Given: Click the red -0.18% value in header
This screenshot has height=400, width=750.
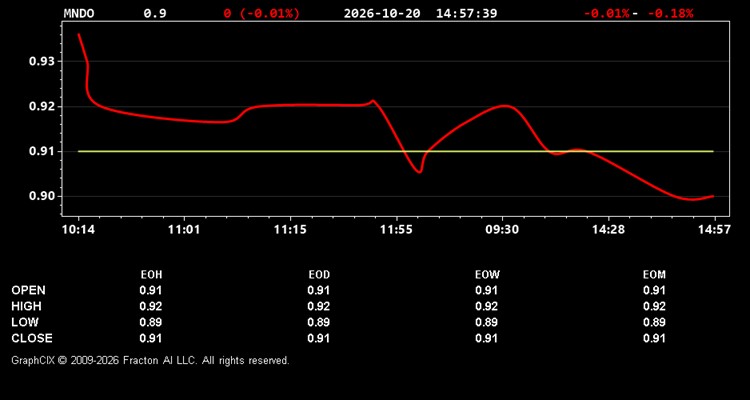Looking at the screenshot, I should pos(670,13).
